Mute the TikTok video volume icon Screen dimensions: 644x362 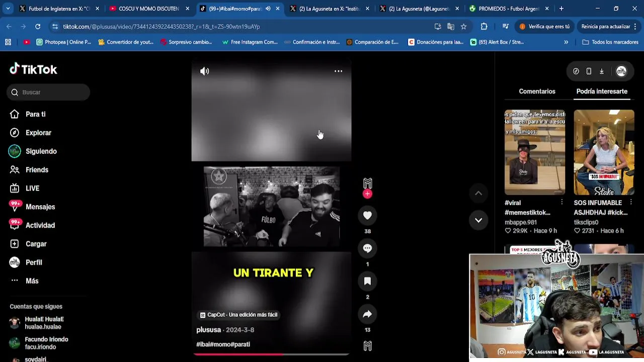point(204,71)
